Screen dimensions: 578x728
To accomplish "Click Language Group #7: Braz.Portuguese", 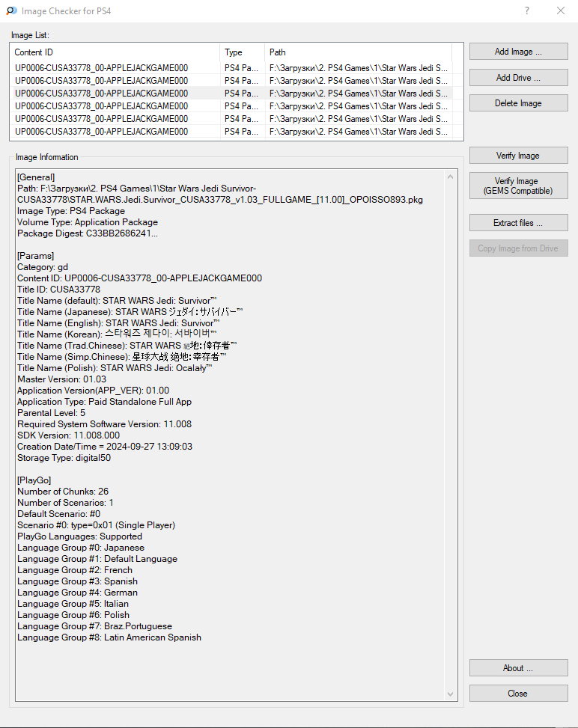I will 95,625.
